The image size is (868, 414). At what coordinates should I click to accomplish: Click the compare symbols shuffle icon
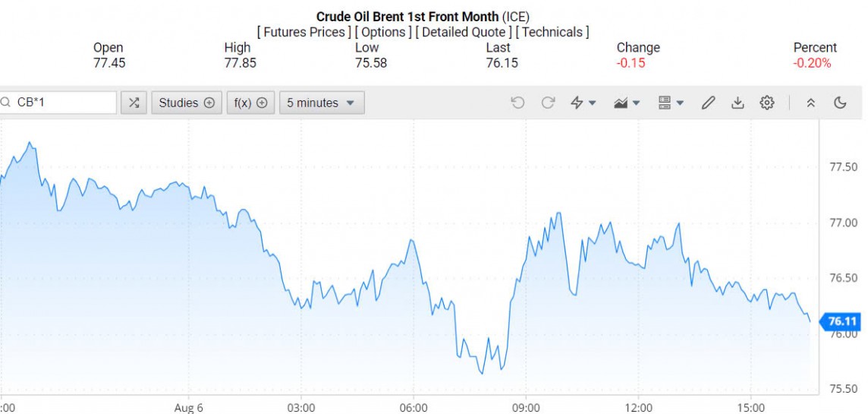tap(134, 103)
